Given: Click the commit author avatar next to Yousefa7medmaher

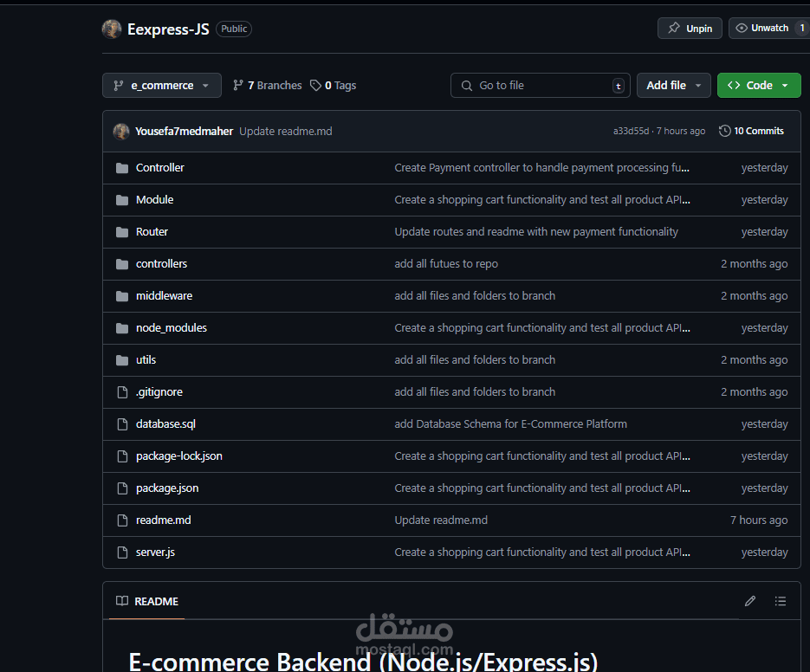Looking at the screenshot, I should coord(121,132).
